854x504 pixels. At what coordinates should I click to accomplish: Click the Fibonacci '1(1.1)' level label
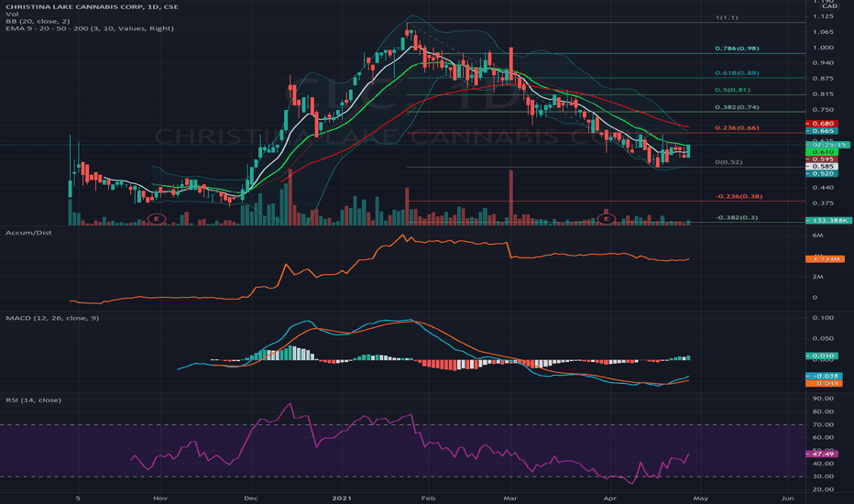[x=727, y=17]
